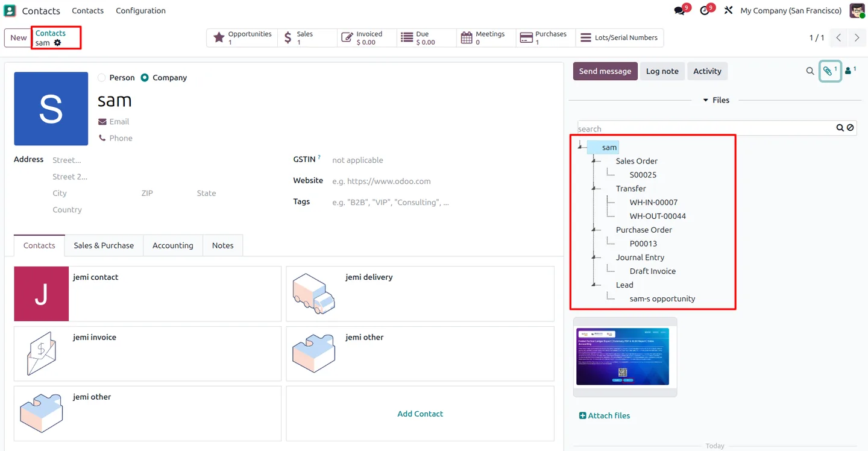Select sam-s opportunity in the file tree
Viewport: 868px width, 451px height.
[x=662, y=299]
